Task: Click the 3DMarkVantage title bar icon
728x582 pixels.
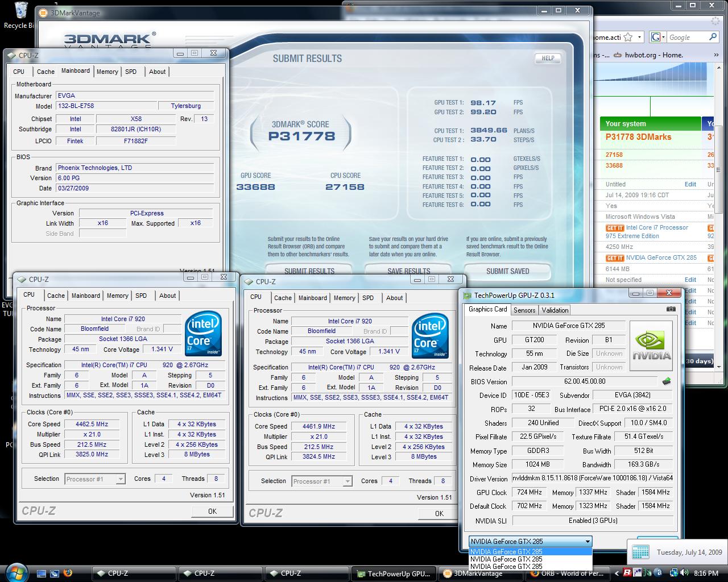Action: (44, 12)
